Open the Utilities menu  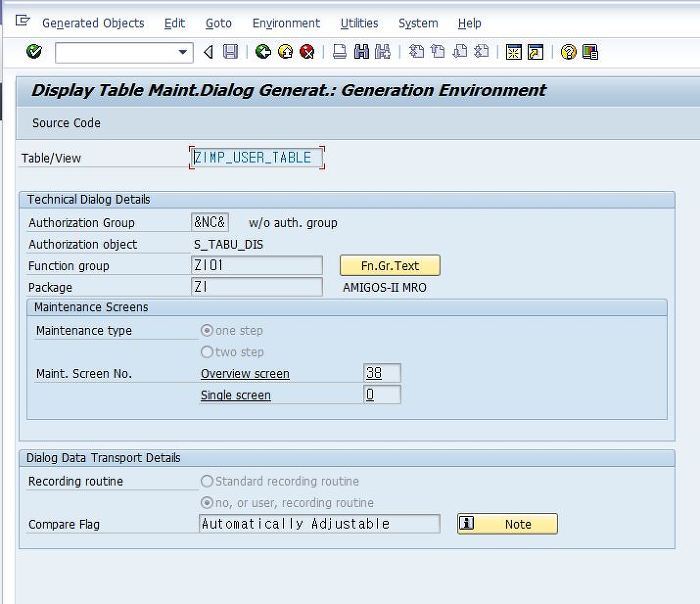tap(359, 23)
